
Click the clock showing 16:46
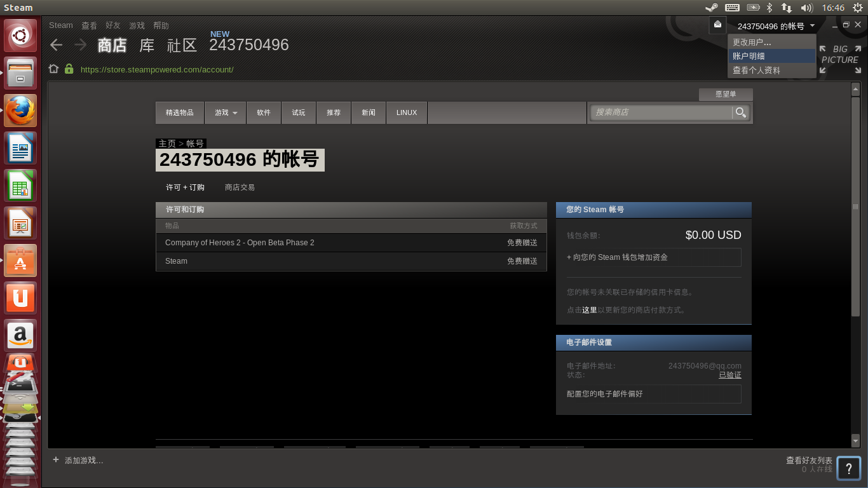[833, 8]
